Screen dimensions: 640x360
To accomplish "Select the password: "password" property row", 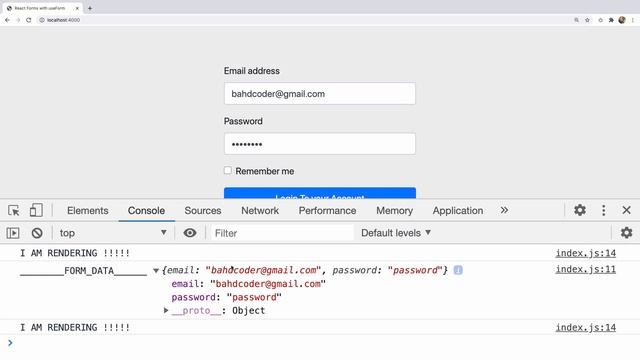I will pyautogui.click(x=227, y=298).
